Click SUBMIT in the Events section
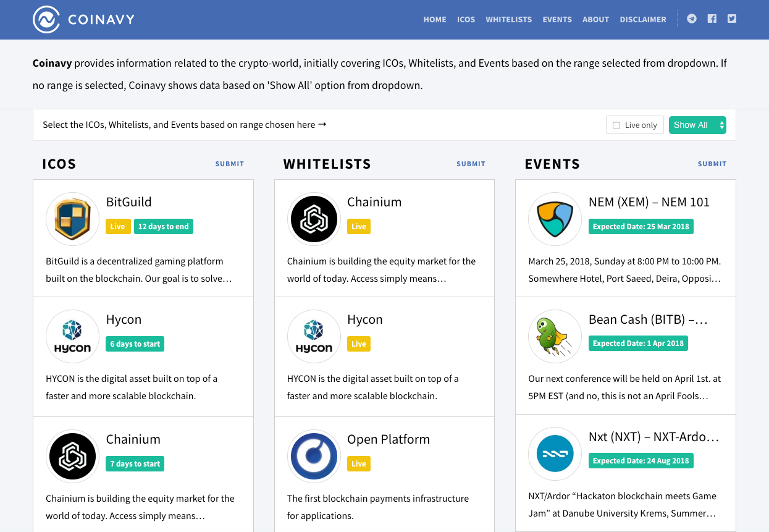The image size is (769, 532). coord(712,164)
